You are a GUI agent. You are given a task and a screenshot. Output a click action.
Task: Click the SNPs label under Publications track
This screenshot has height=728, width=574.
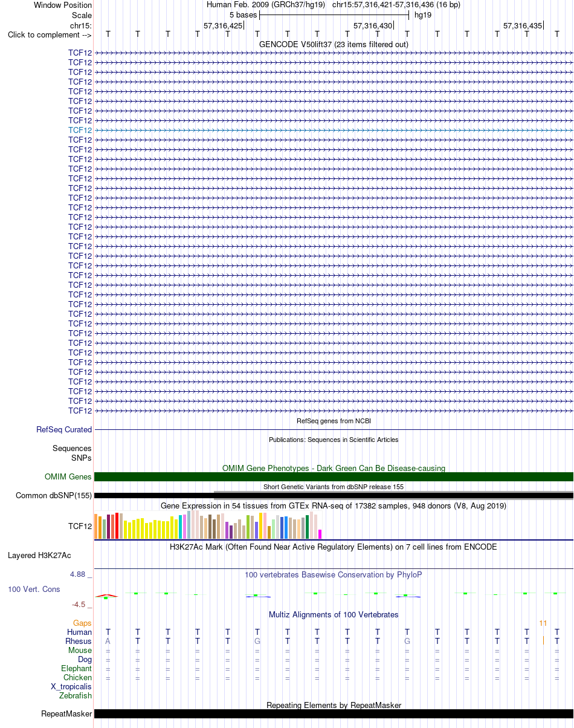[82, 458]
